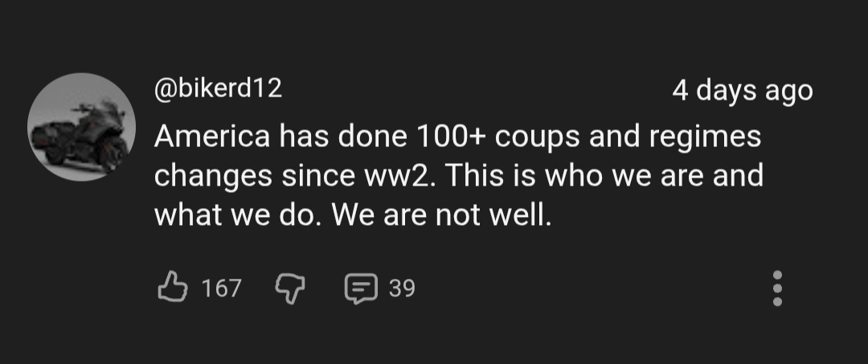
Task: Click "ww2" in the comment text
Action: point(405,176)
